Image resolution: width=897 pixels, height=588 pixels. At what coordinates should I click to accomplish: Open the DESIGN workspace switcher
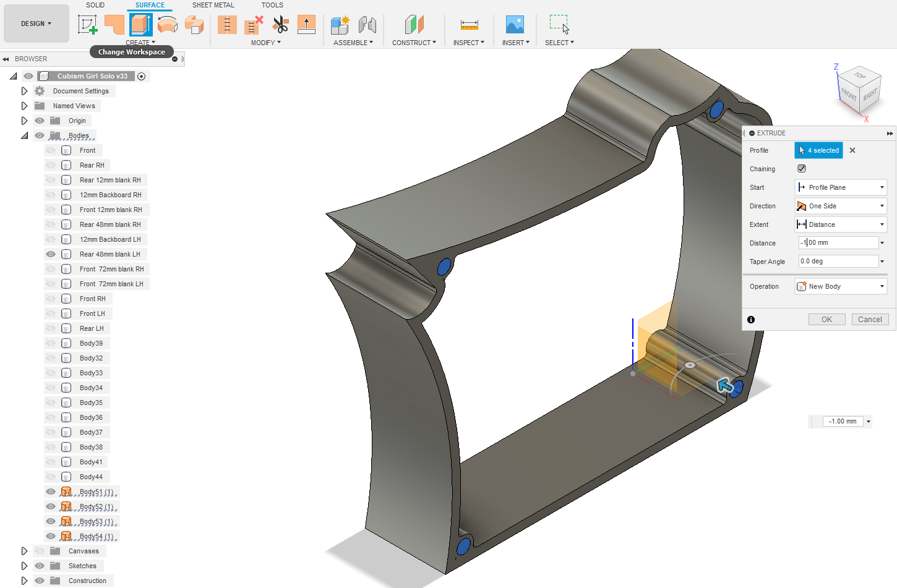tap(36, 23)
